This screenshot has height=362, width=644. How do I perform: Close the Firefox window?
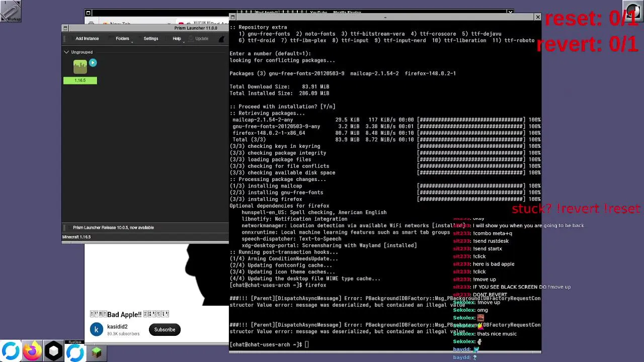510,13
